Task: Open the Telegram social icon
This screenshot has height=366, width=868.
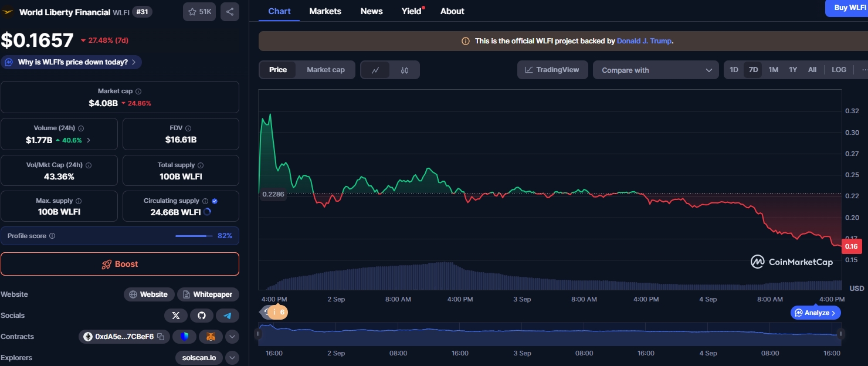Action: (x=228, y=316)
